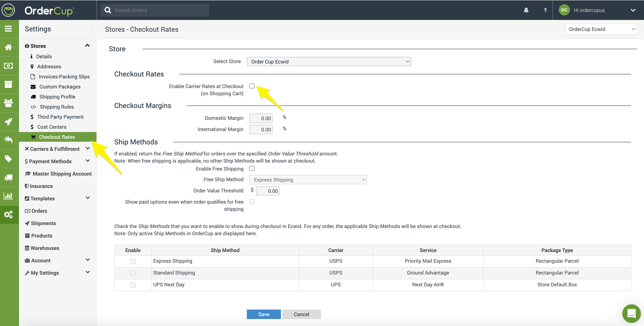644x326 pixels.
Task: Tick the Enable Free Shipping checkbox
Action: pos(252,169)
